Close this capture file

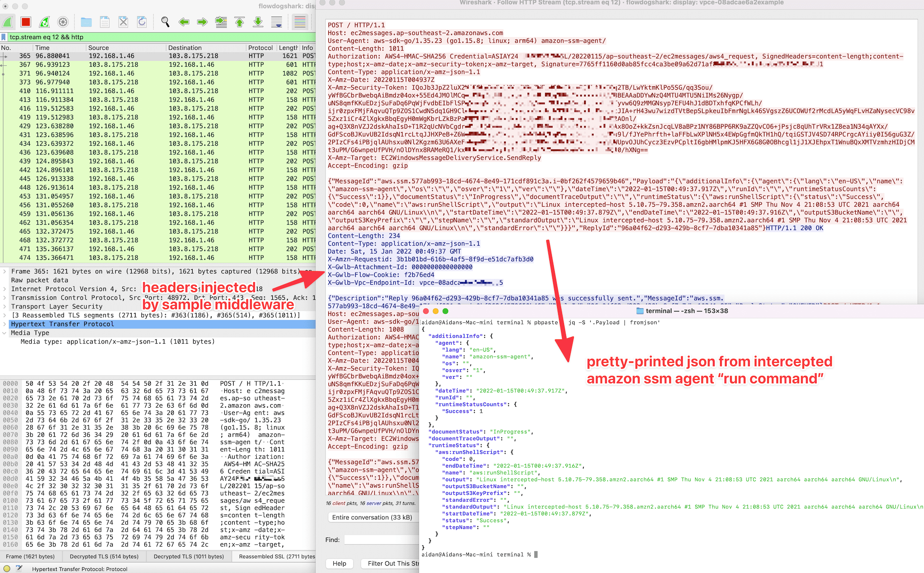pos(123,22)
